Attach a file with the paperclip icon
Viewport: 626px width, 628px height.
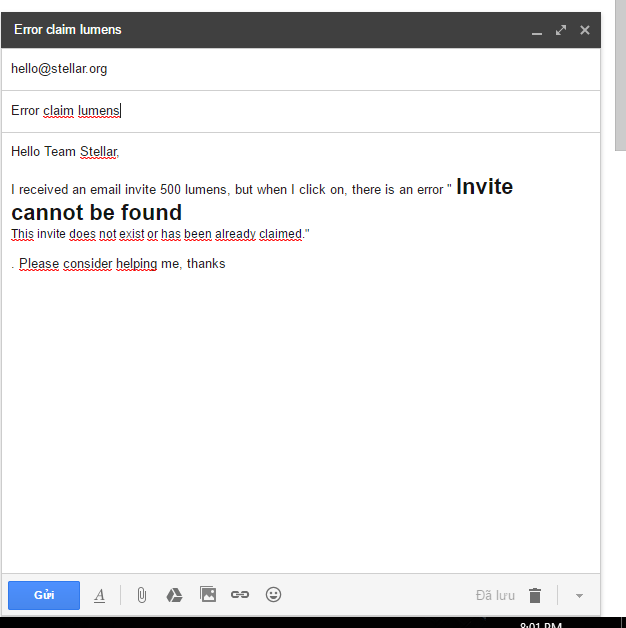pos(142,595)
